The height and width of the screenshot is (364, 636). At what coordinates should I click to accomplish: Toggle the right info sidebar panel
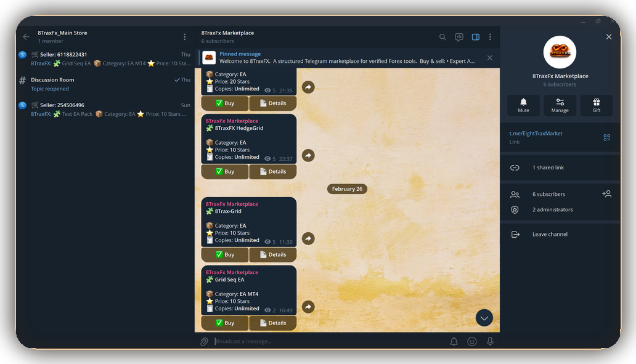click(x=475, y=37)
